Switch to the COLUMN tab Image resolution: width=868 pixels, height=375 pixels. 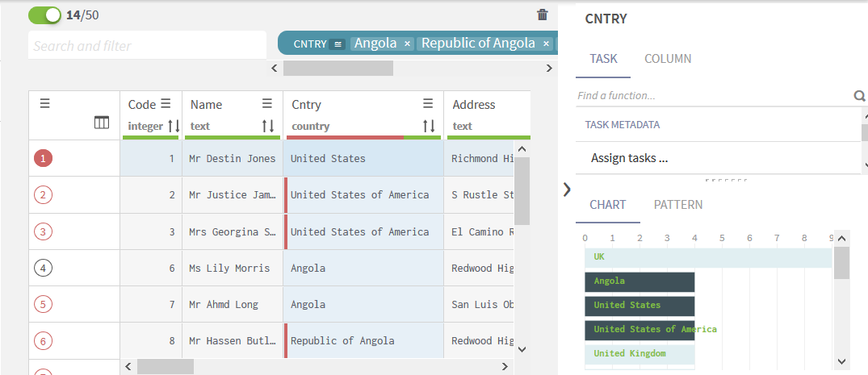[x=667, y=59]
